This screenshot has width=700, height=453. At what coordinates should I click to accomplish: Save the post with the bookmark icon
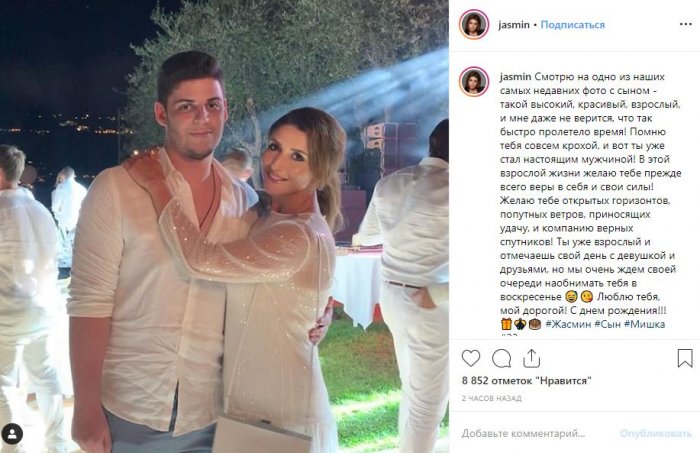(685, 358)
